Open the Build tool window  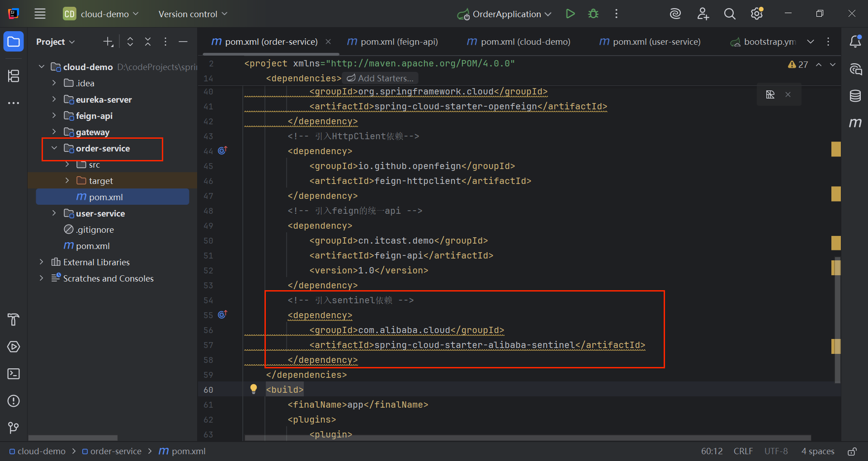coord(14,320)
